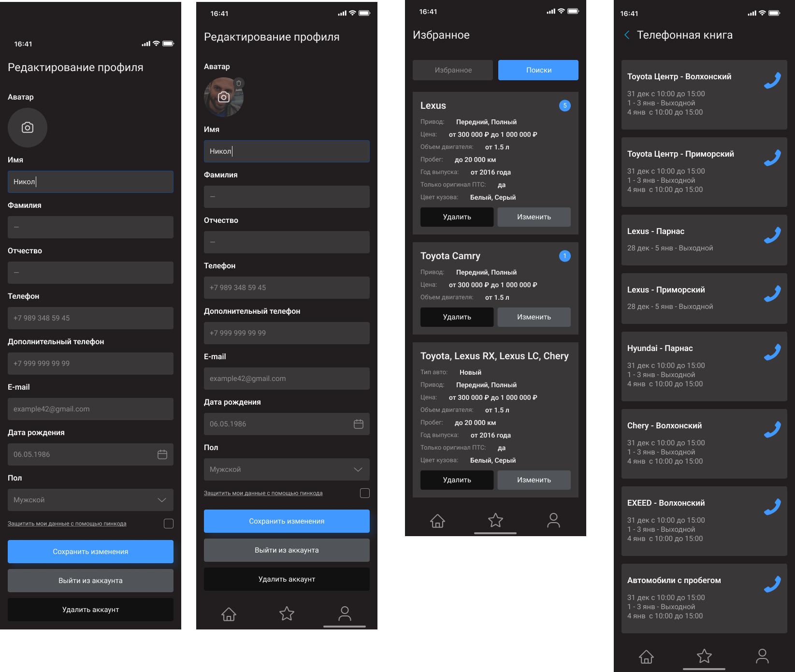Focus the Телефон field on the profile screen with bottom navigation
The width and height of the screenshot is (795, 672).
pos(287,288)
